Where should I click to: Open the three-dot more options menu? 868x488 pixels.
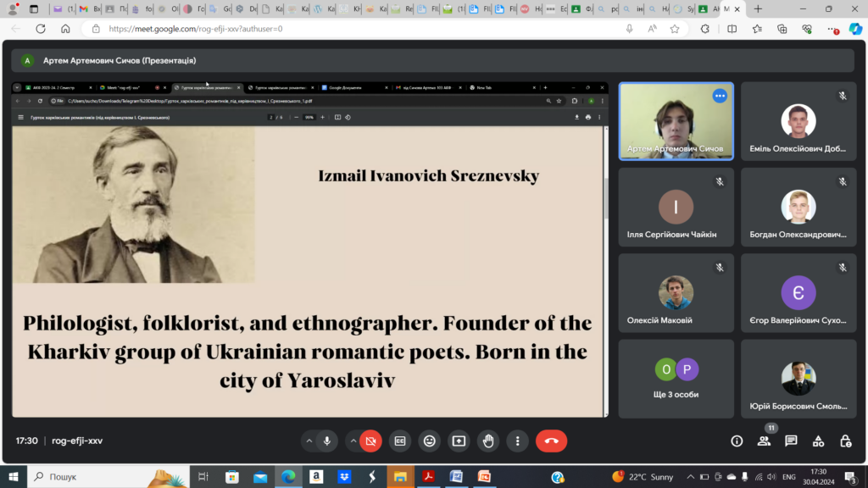518,441
